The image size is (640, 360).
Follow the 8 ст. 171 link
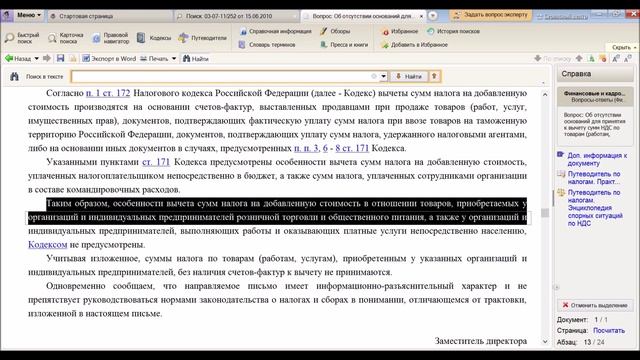(x=352, y=148)
